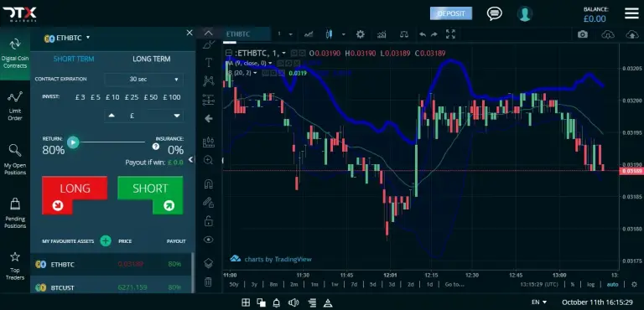The height and width of the screenshot is (310, 644).
Task: Toggle lock all drawing tools
Action: point(209,220)
